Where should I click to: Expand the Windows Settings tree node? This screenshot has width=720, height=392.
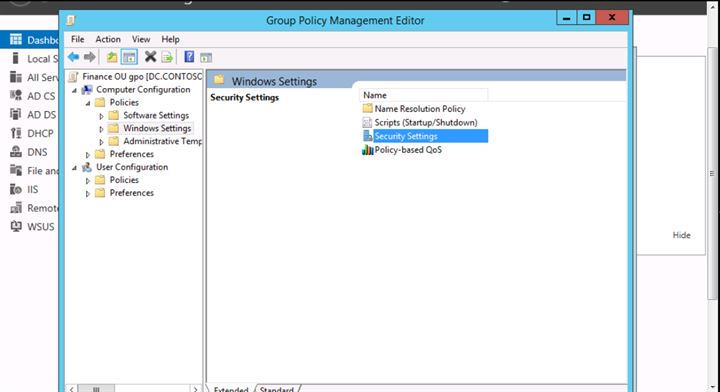pos(101,129)
